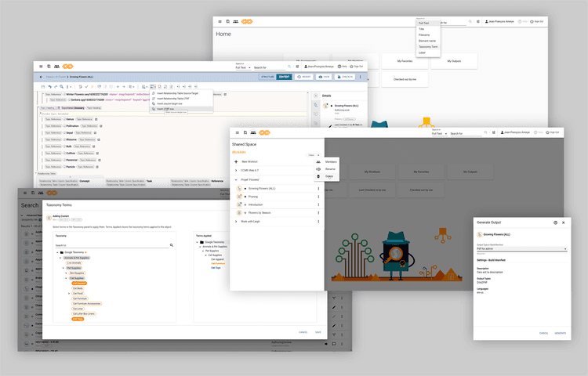Click the back arrow beside Growing Flowers breadcrumb

pos(41,77)
